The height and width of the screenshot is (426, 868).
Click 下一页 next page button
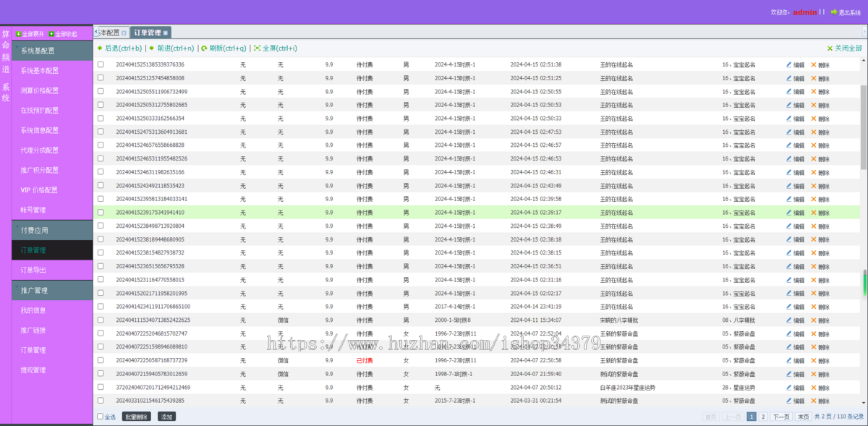click(780, 417)
